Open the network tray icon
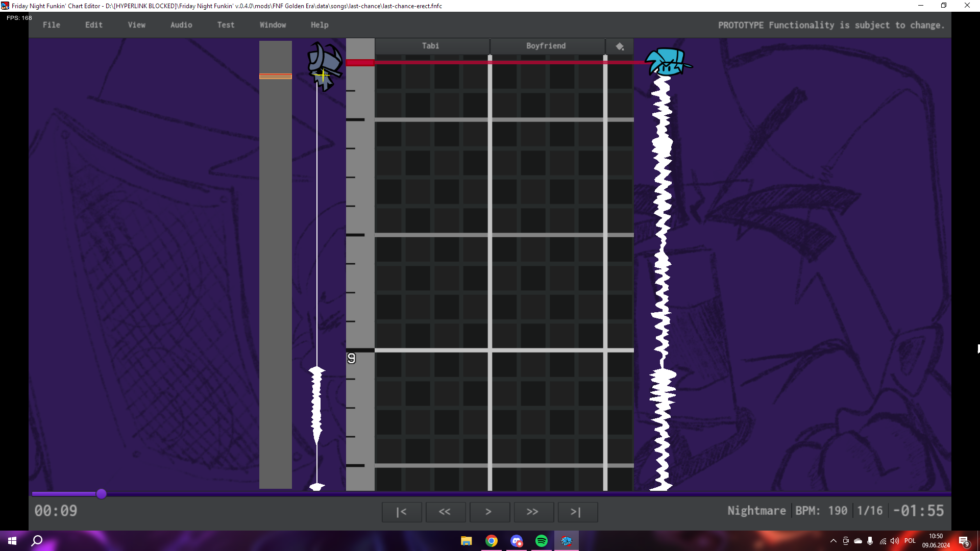Screen dimensions: 980x551 pos(883,541)
